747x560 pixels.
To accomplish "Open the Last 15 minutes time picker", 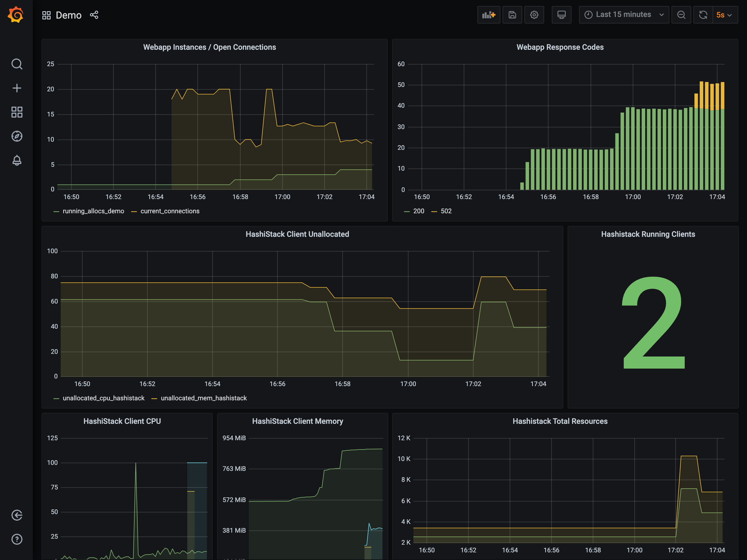I will click(624, 15).
